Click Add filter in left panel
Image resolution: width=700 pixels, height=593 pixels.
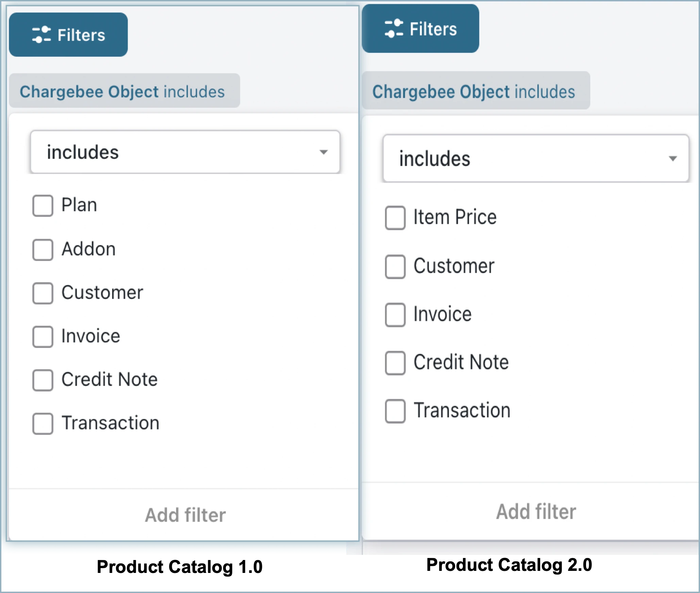[x=185, y=515]
